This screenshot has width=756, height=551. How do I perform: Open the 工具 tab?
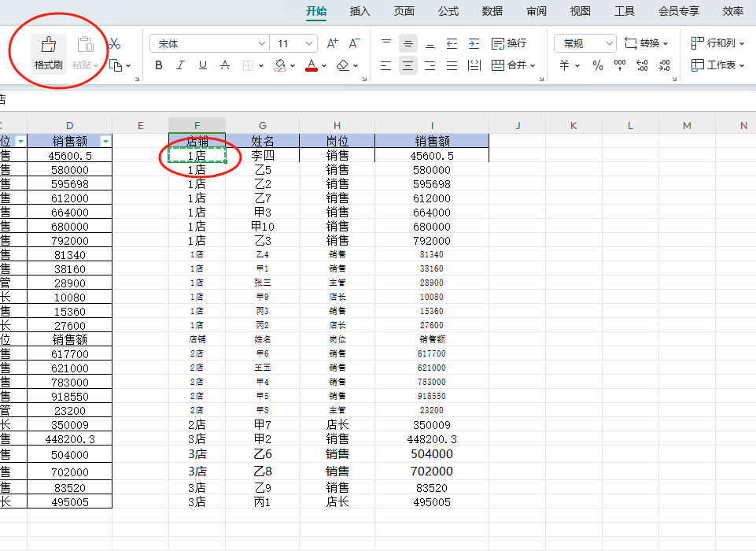625,11
